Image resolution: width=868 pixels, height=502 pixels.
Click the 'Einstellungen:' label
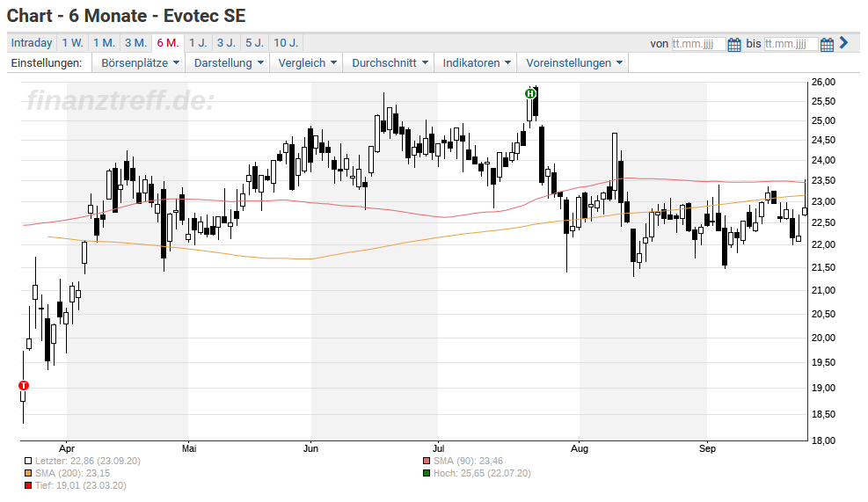pos(47,63)
